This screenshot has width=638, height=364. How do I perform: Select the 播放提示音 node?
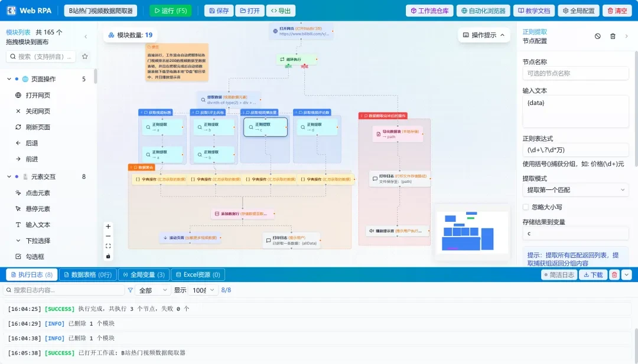click(x=398, y=231)
